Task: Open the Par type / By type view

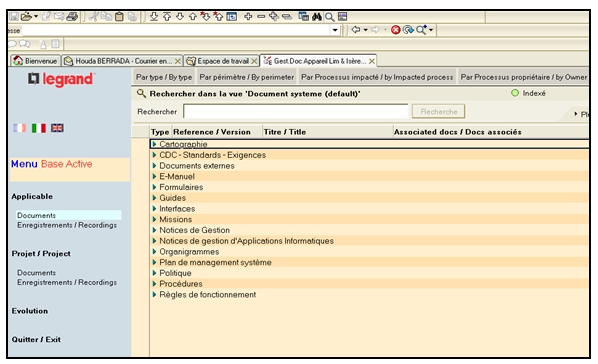Action: tap(164, 77)
